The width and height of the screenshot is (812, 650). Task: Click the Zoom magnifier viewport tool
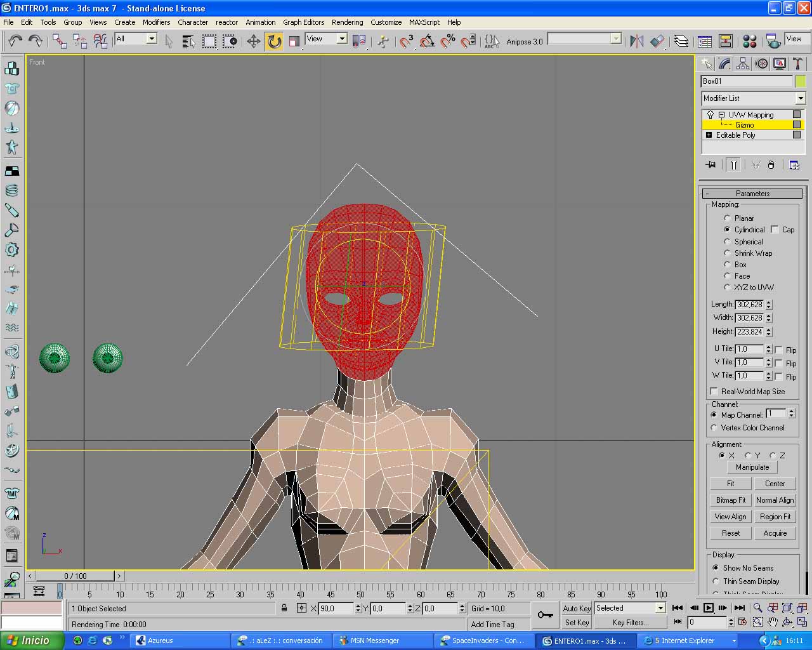[758, 608]
